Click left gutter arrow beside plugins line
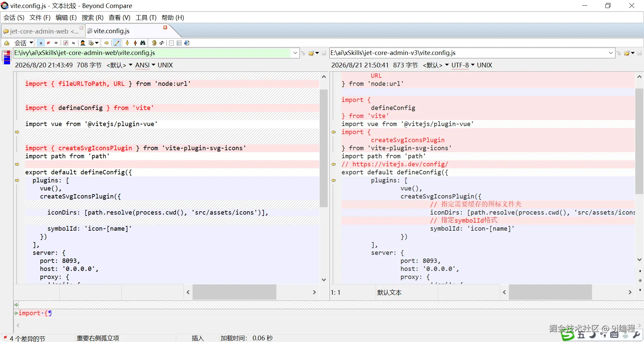Screen dimensions: 644x342 coord(17,180)
